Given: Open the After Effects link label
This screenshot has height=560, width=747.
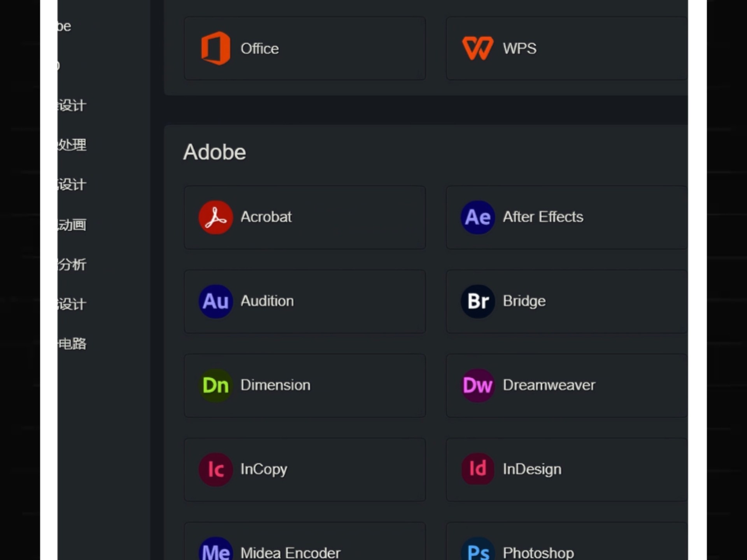Looking at the screenshot, I should pyautogui.click(x=543, y=217).
